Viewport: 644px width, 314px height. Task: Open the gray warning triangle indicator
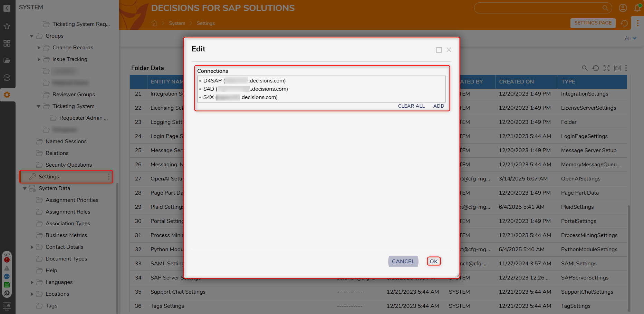point(7,268)
